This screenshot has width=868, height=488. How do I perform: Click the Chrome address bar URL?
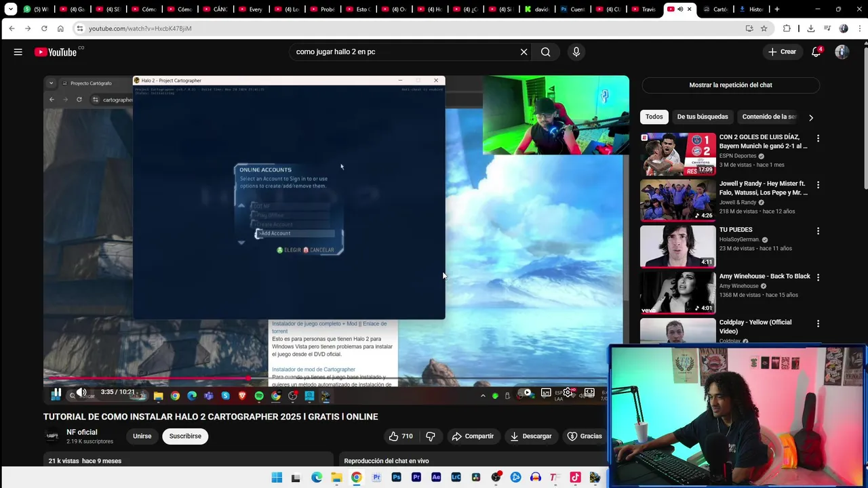coord(140,28)
